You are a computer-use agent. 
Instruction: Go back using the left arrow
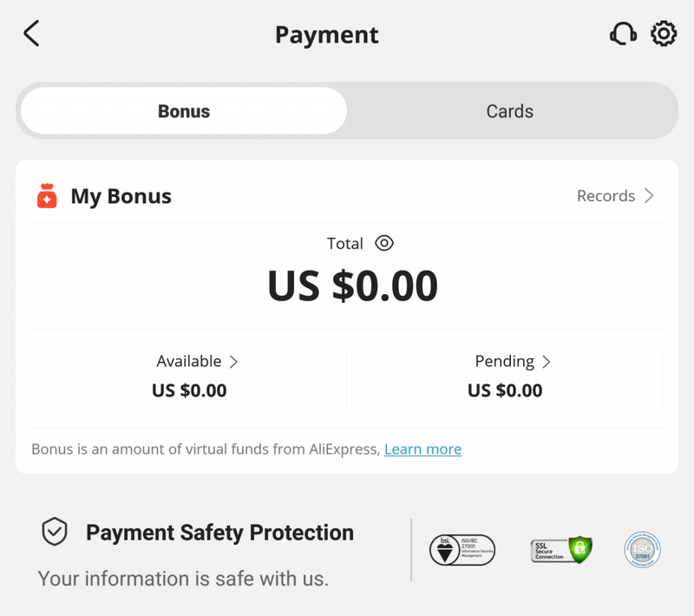click(31, 33)
